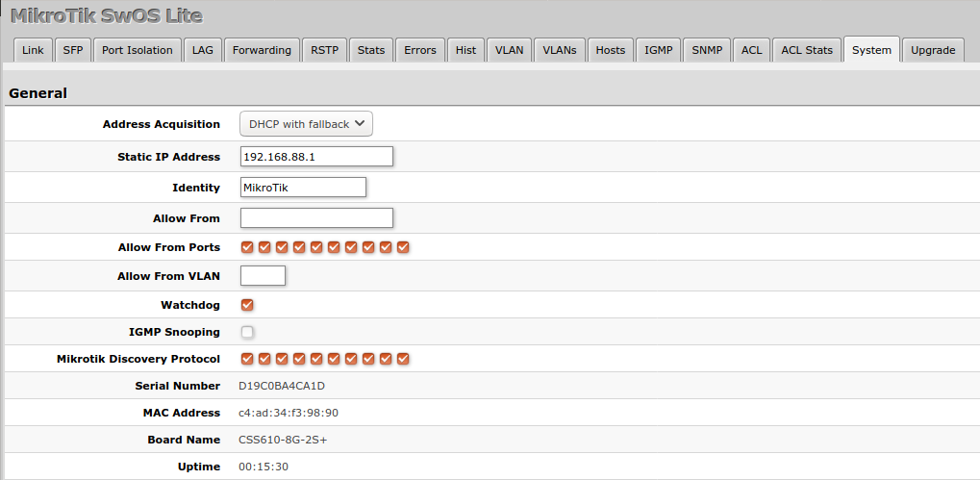Toggle last Allow From Ports checkbox
The image size is (980, 480).
tap(403, 247)
